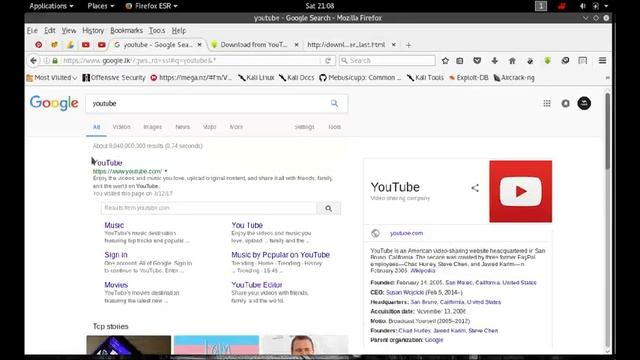The image size is (640, 360).
Task: Open the Firefox ESR app menu
Action: click(151, 6)
